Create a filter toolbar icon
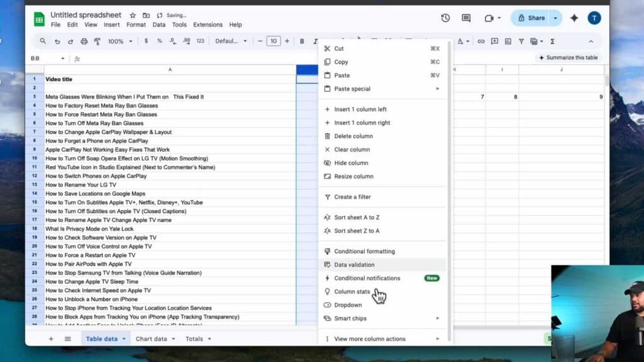 (521, 41)
